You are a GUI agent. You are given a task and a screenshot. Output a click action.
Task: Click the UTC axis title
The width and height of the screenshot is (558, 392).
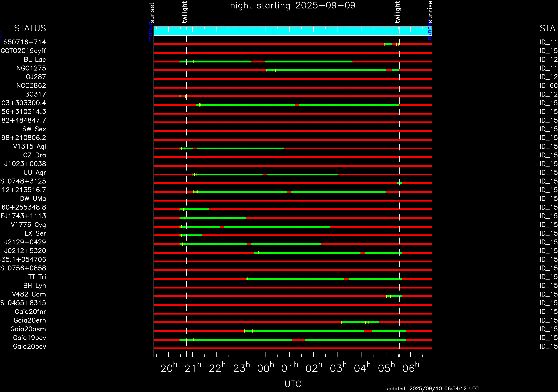coord(293,384)
